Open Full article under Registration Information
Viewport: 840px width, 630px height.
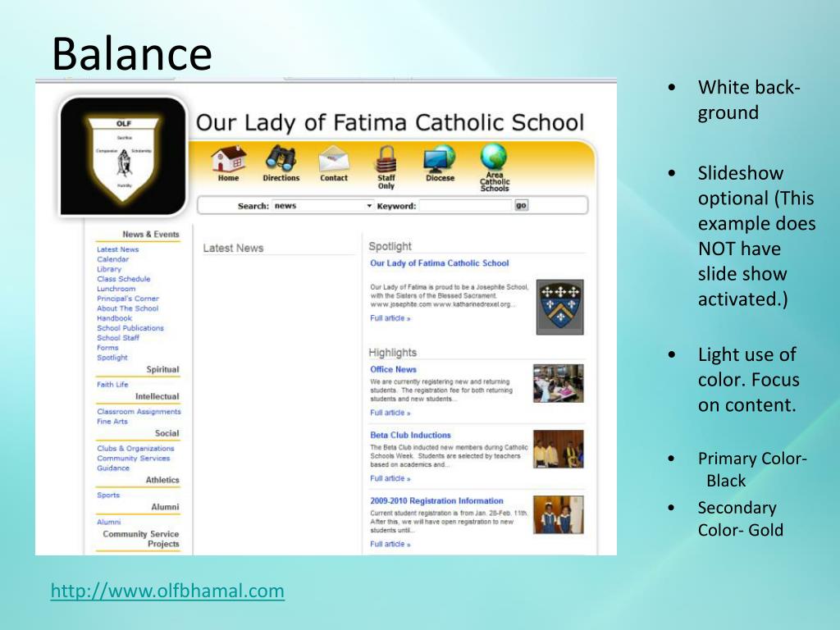(x=390, y=545)
